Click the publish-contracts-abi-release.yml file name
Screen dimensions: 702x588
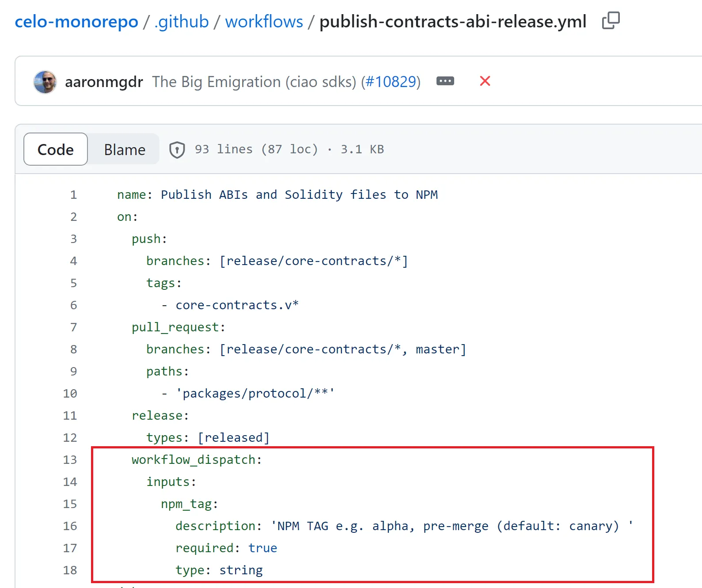pyautogui.click(x=453, y=22)
